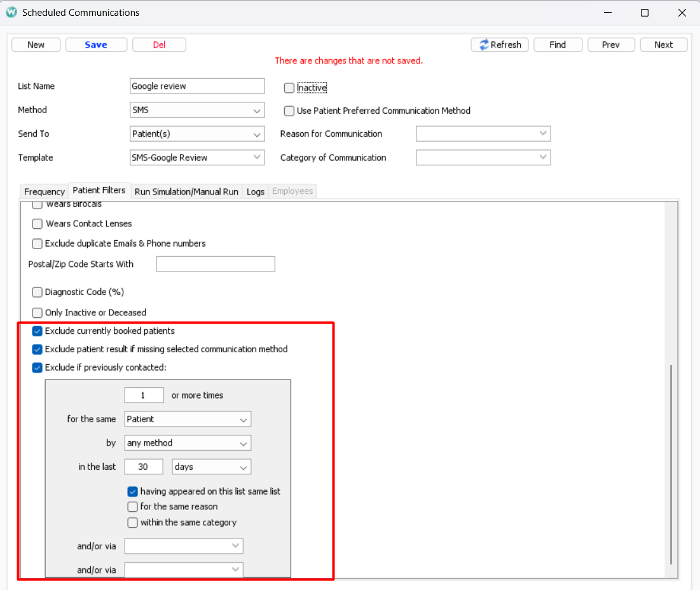Check within the same category
The width and height of the screenshot is (700, 590).
[x=133, y=522]
